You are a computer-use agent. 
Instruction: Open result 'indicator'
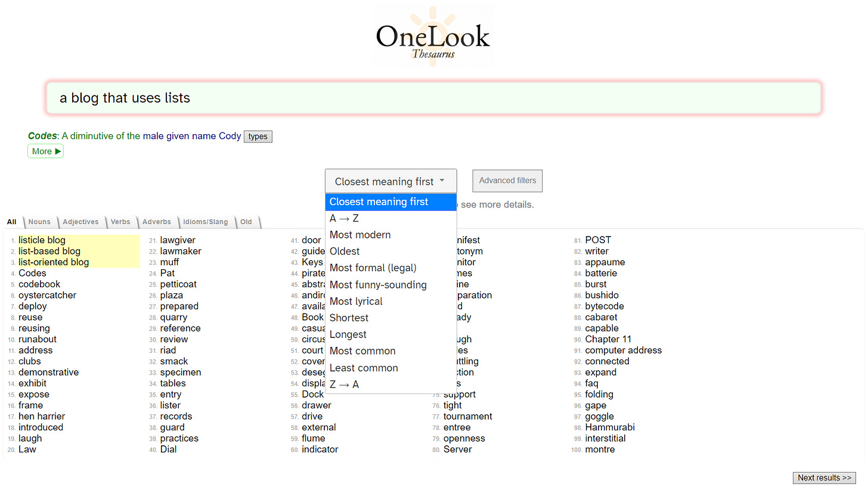click(x=320, y=449)
